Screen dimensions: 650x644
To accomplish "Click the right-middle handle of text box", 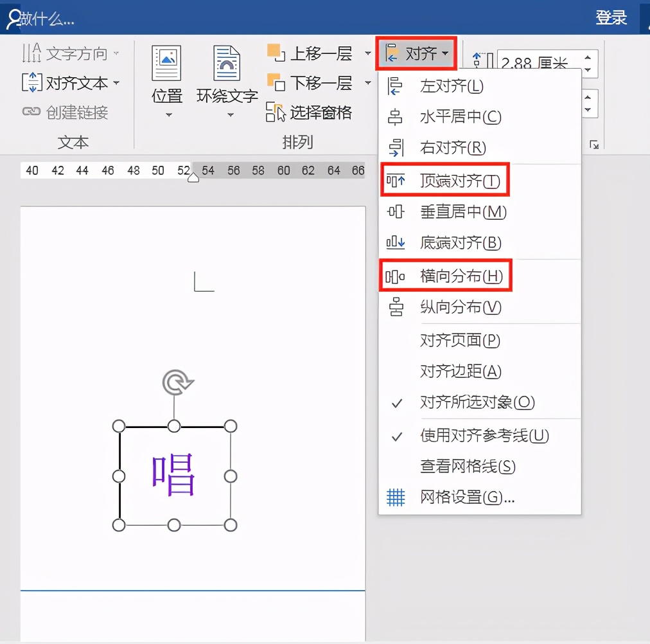I will tap(231, 476).
